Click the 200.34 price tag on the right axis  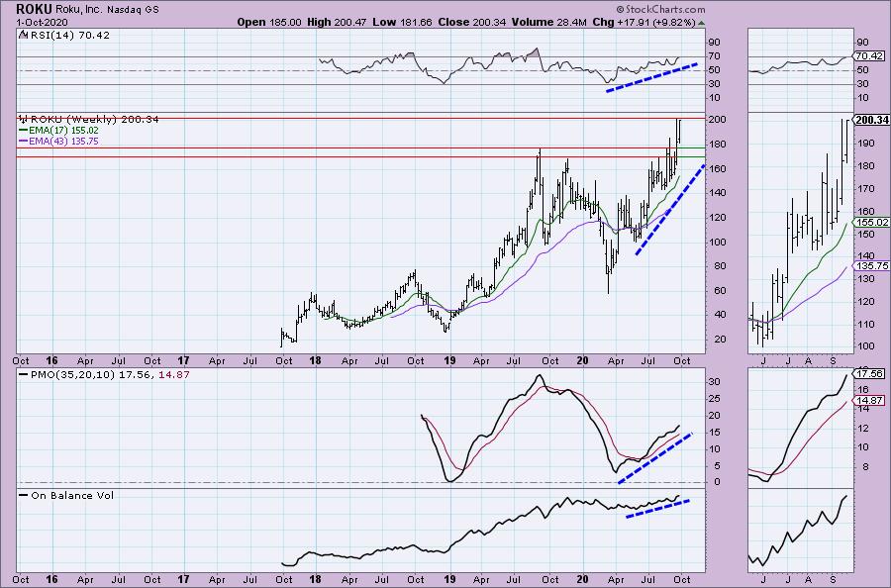click(871, 120)
